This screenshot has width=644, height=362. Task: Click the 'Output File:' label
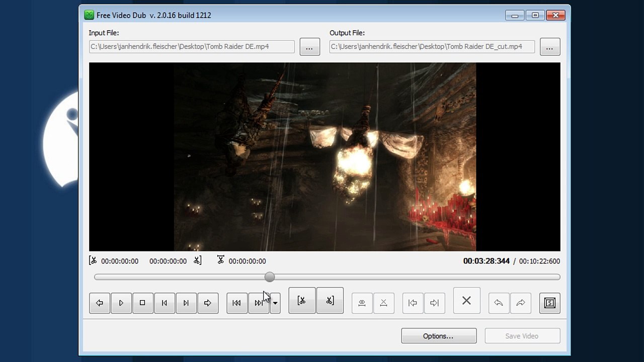click(x=347, y=33)
